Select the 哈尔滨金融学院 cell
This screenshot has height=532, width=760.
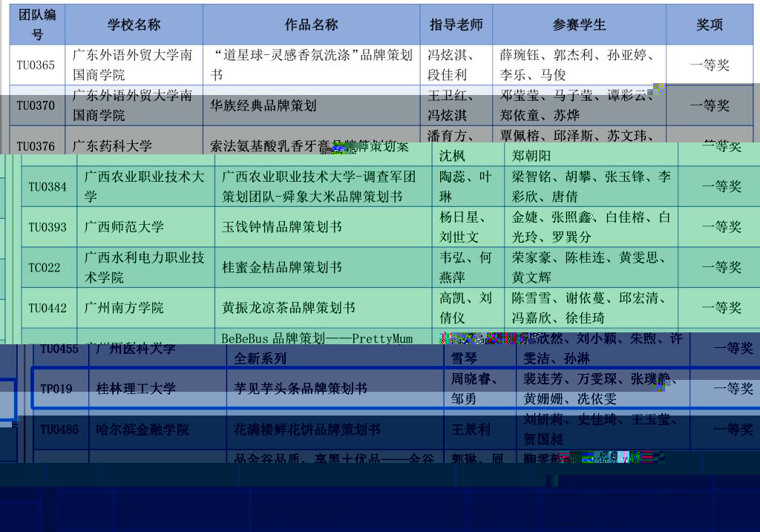(157, 430)
